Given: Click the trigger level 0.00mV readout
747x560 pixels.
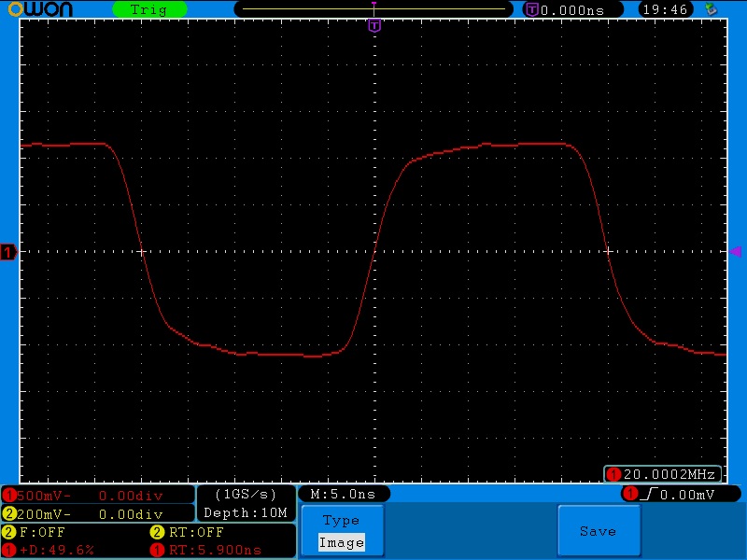Looking at the screenshot, I should (687, 495).
